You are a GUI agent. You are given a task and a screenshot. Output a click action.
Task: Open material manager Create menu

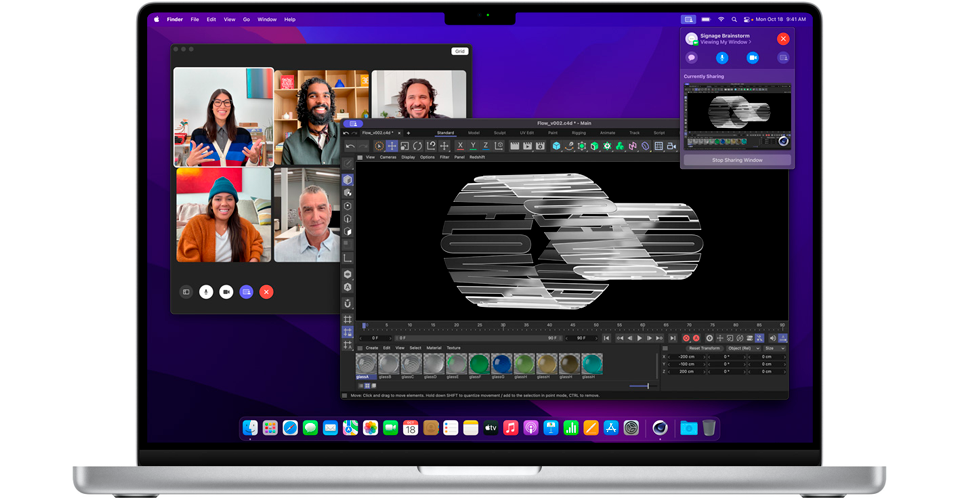(x=372, y=348)
